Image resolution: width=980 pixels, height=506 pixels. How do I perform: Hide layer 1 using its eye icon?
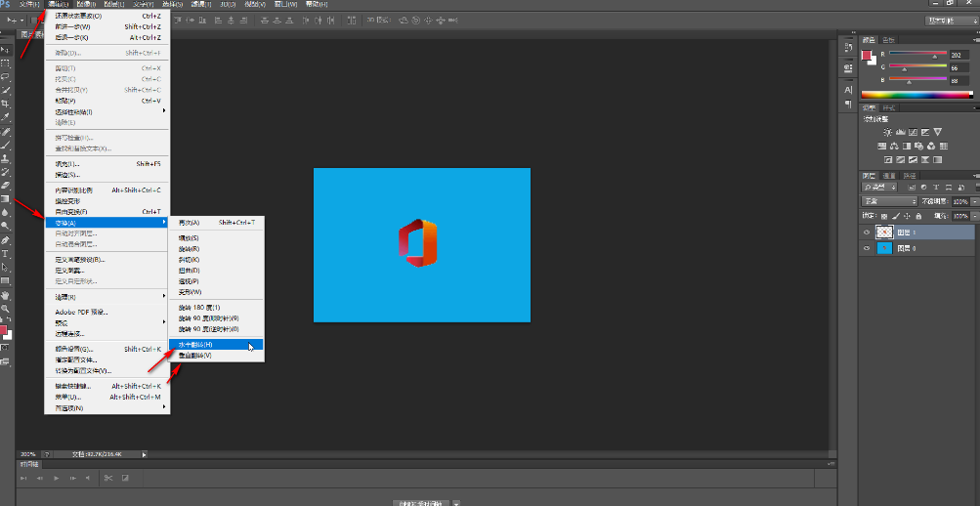pos(867,232)
